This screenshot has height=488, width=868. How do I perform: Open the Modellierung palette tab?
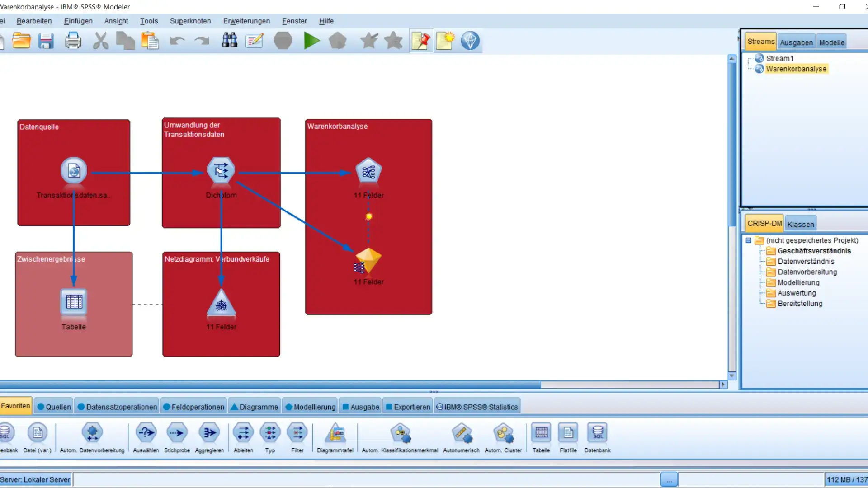click(311, 407)
